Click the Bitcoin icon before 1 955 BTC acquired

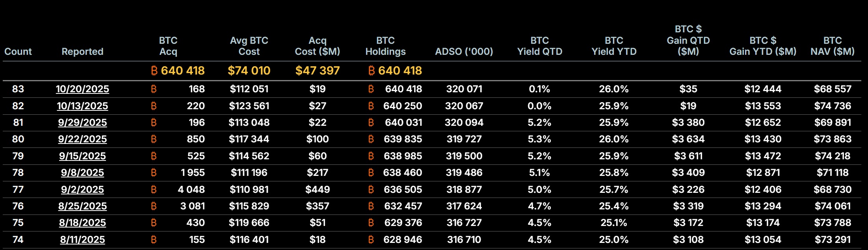154,173
